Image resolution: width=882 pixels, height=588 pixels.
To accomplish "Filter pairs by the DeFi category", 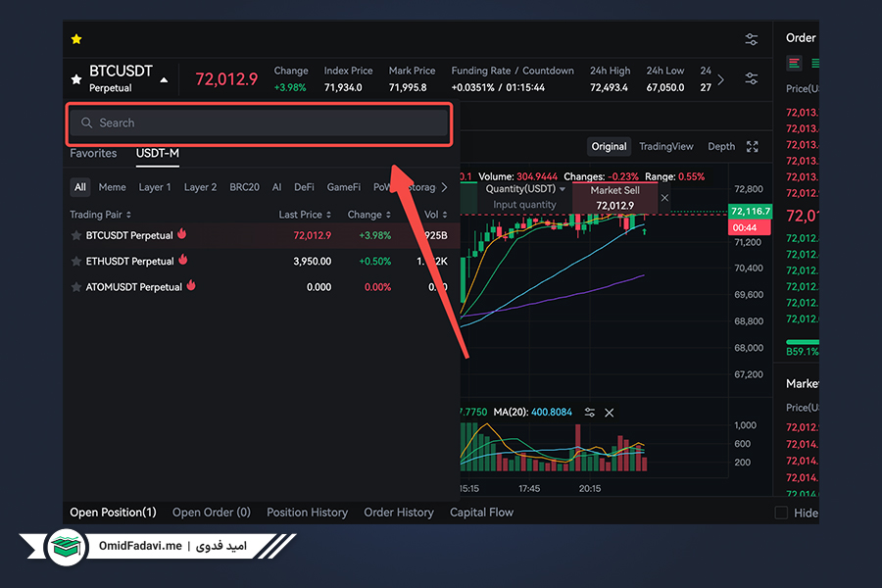I will click(305, 187).
